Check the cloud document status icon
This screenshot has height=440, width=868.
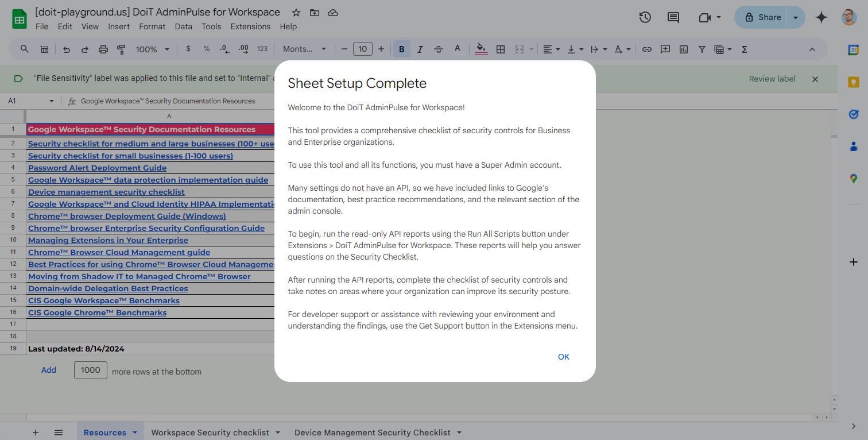pos(332,12)
